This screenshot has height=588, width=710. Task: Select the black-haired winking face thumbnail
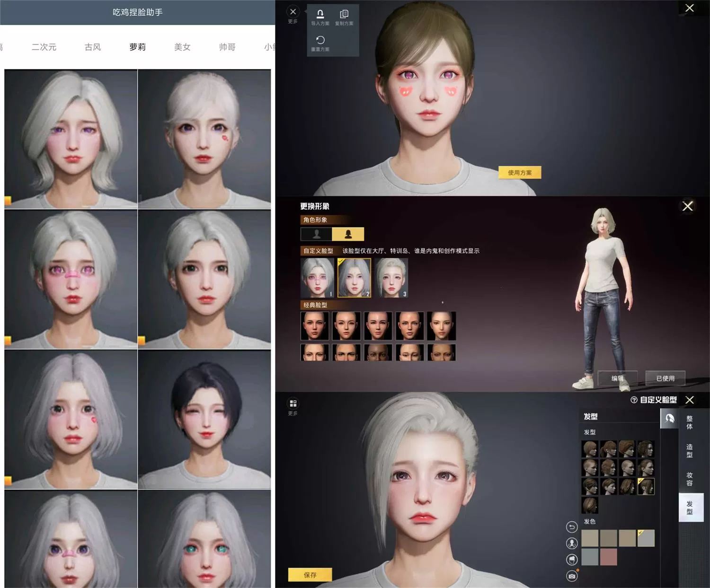point(204,419)
